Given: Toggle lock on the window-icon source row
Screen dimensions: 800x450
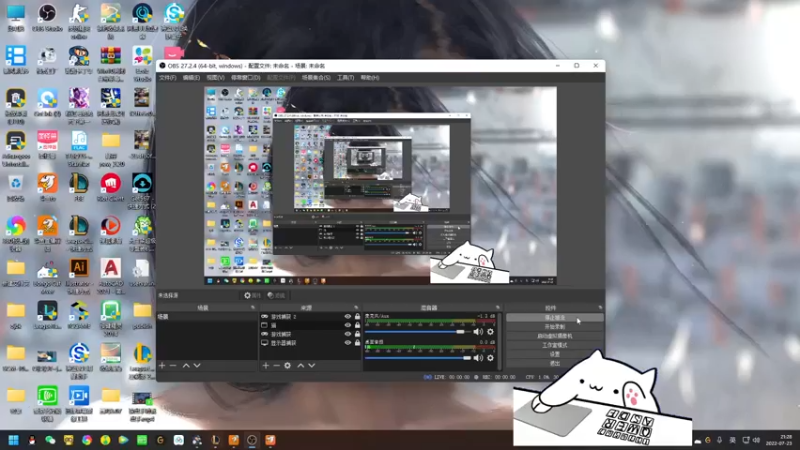Looking at the screenshot, I should [357, 326].
